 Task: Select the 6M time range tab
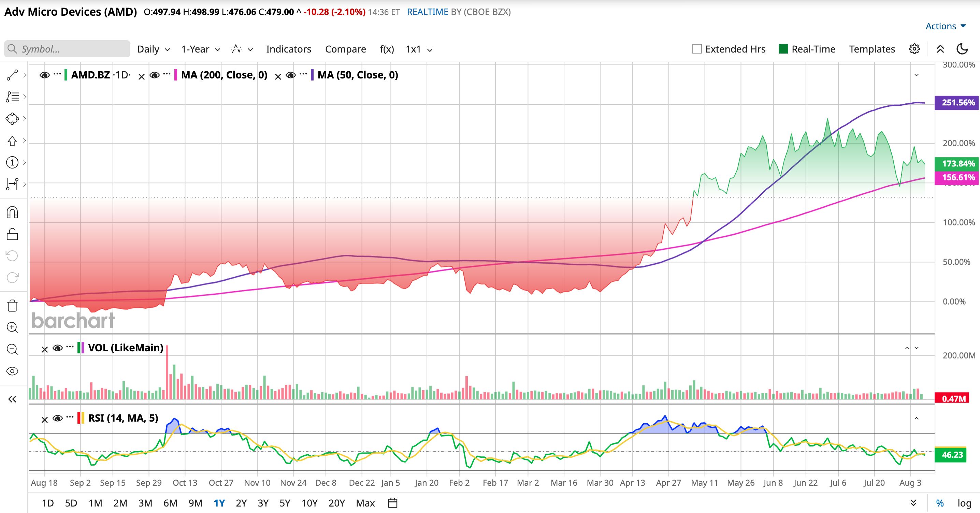pos(170,503)
